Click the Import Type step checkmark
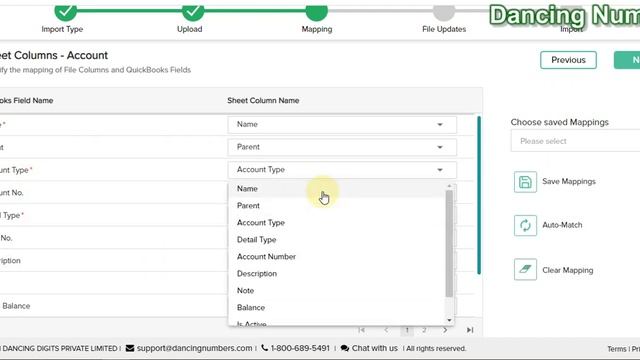640x360 pixels. pyautogui.click(x=65, y=12)
